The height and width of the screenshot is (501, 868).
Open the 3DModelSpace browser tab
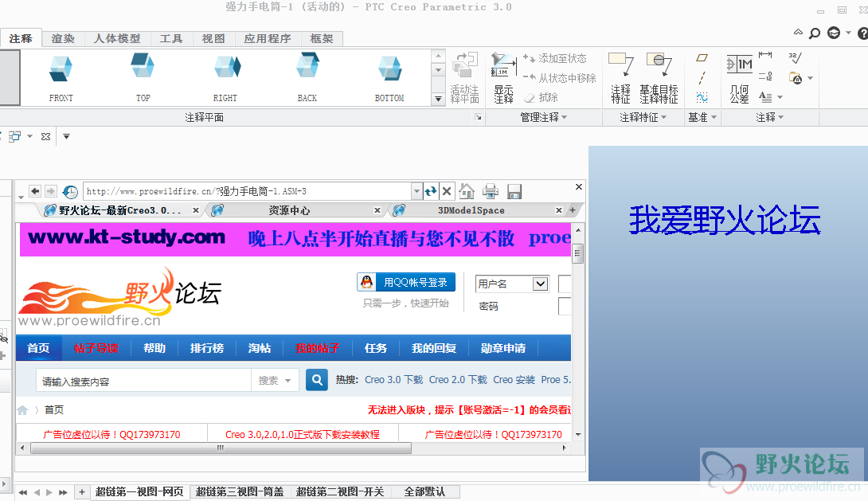471,210
